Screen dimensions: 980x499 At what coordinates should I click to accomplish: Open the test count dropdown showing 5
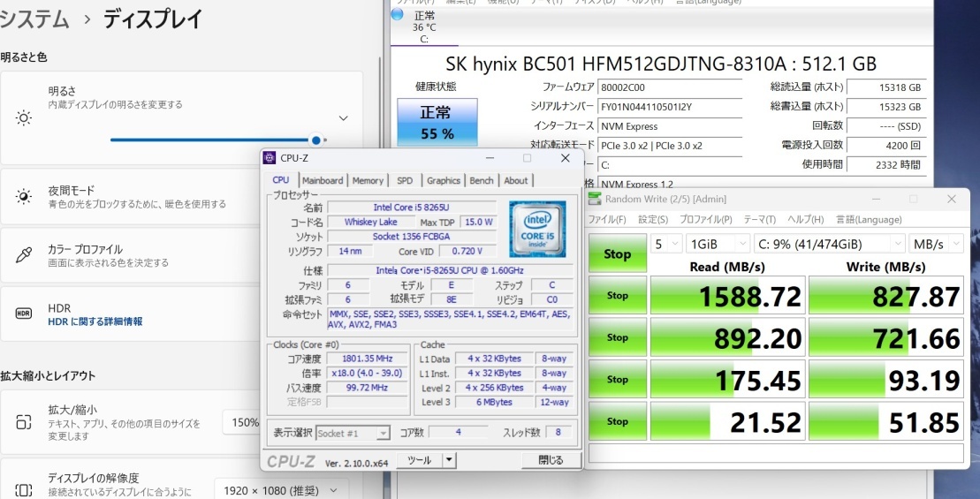[x=666, y=244]
